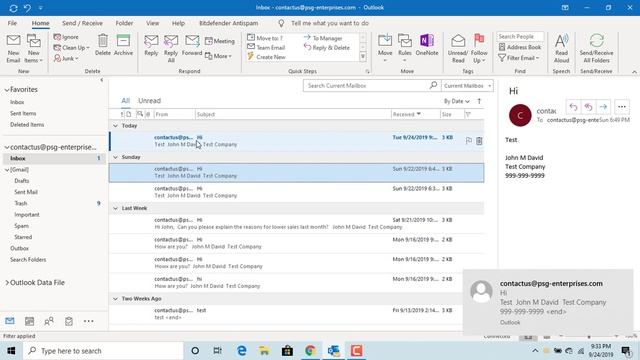The width and height of the screenshot is (640, 360).
Task: Apply Reply & Delete quick step
Action: [x=327, y=47]
